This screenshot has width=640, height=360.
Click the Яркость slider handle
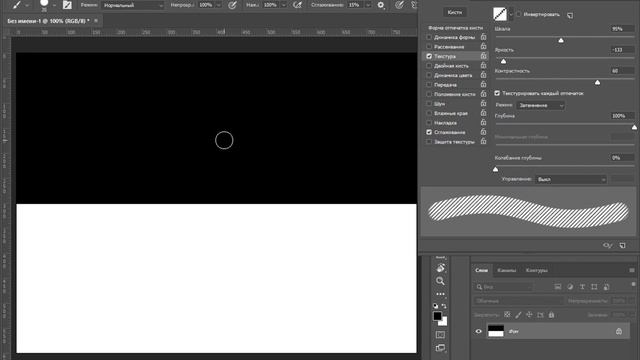(503, 61)
